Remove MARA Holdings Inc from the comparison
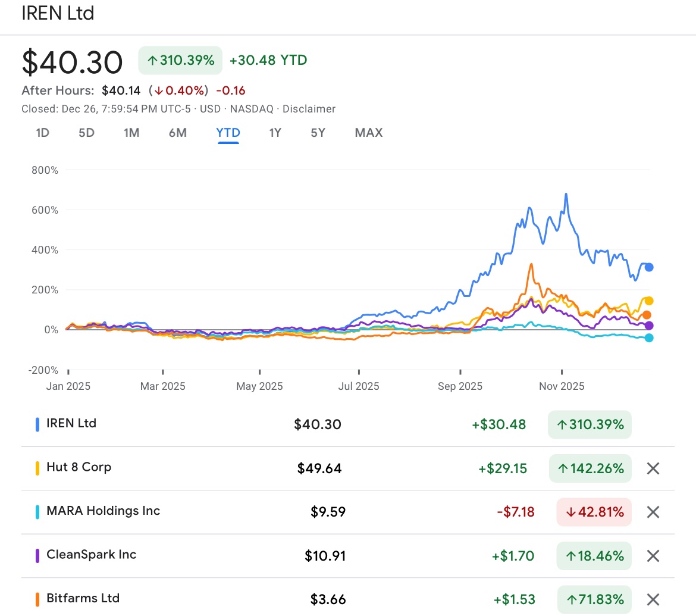696x616 pixels. point(652,512)
